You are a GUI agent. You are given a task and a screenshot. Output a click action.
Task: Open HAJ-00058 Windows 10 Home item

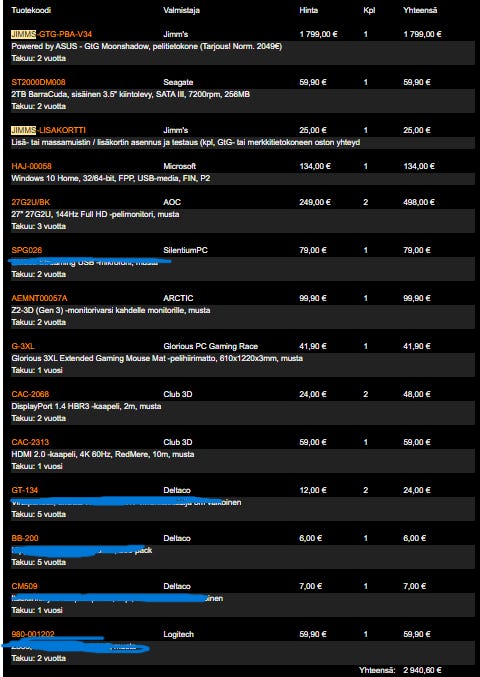(32, 166)
